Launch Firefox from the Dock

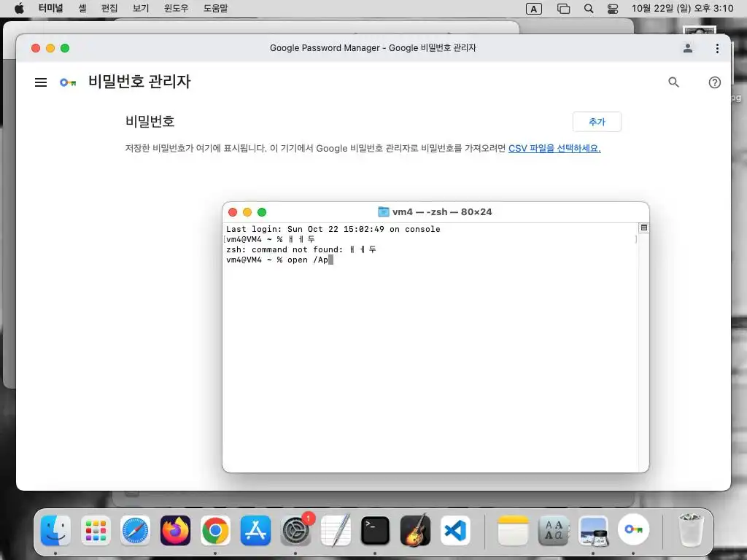tap(175, 530)
